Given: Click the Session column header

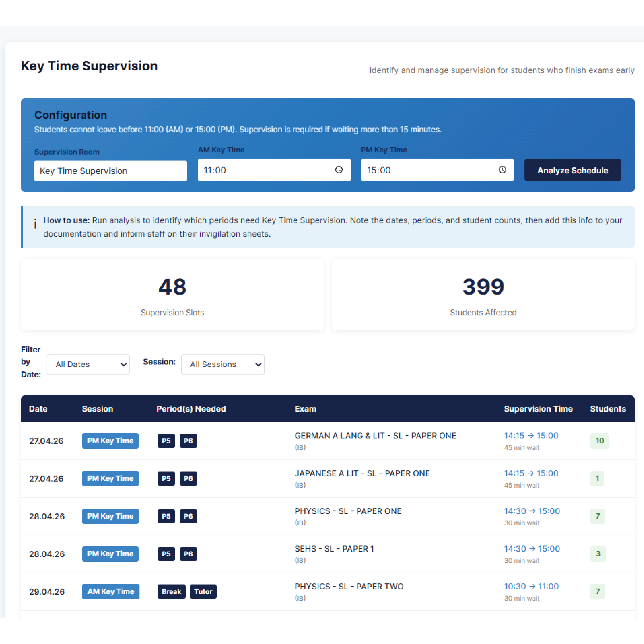Looking at the screenshot, I should click(x=98, y=409).
